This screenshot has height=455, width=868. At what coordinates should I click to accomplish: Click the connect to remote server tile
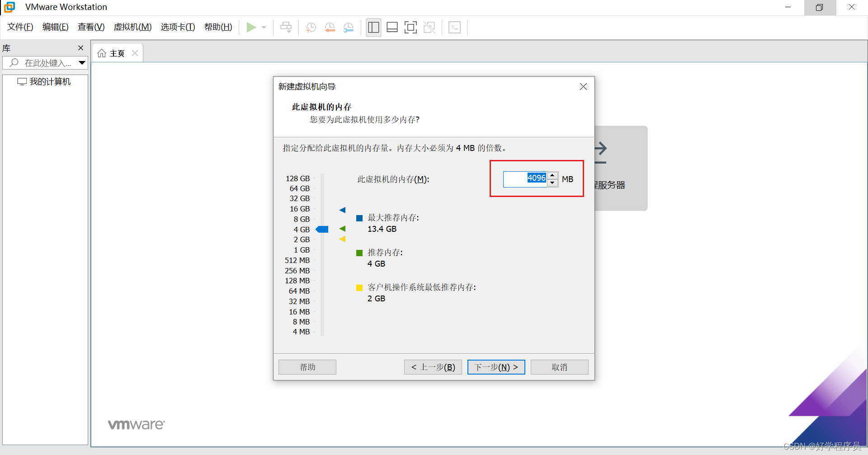pos(621,168)
